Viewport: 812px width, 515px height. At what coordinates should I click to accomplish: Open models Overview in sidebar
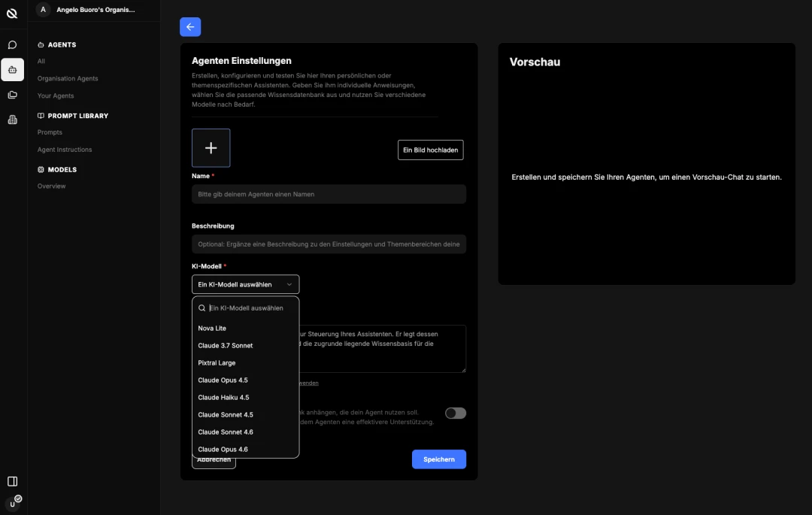(51, 186)
